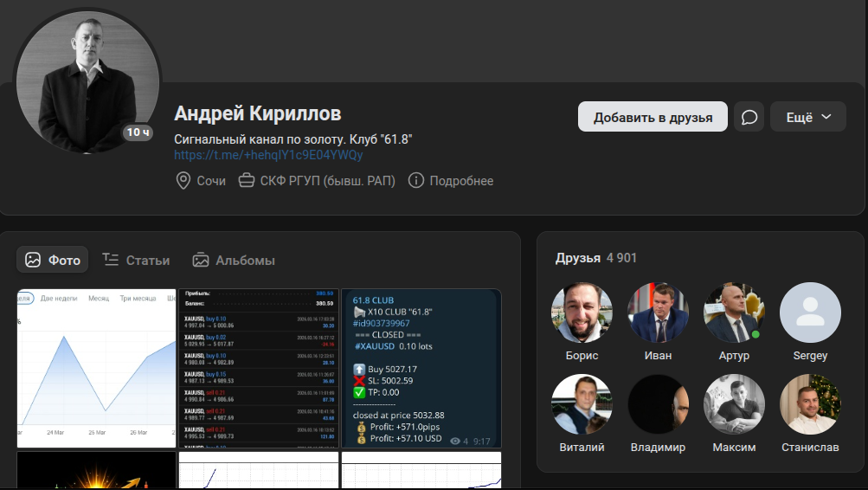Open friend Иван's avatar
The width and height of the screenshot is (868, 490).
(x=659, y=313)
